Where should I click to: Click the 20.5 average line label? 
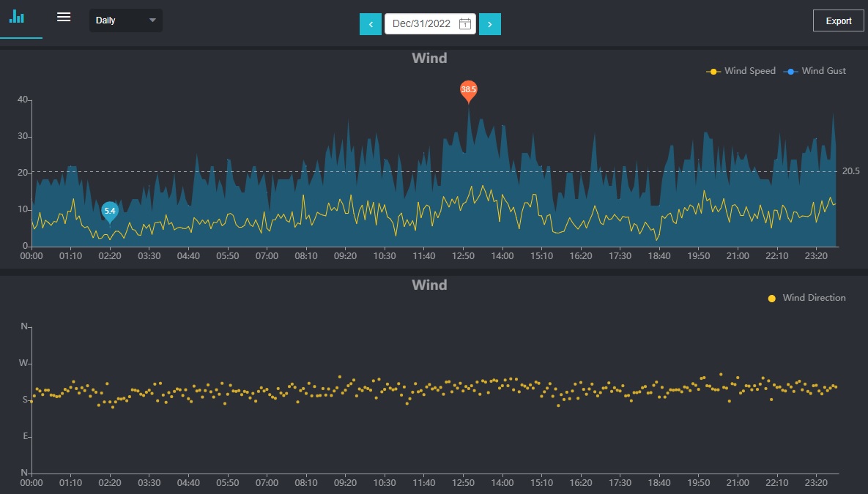pos(850,171)
